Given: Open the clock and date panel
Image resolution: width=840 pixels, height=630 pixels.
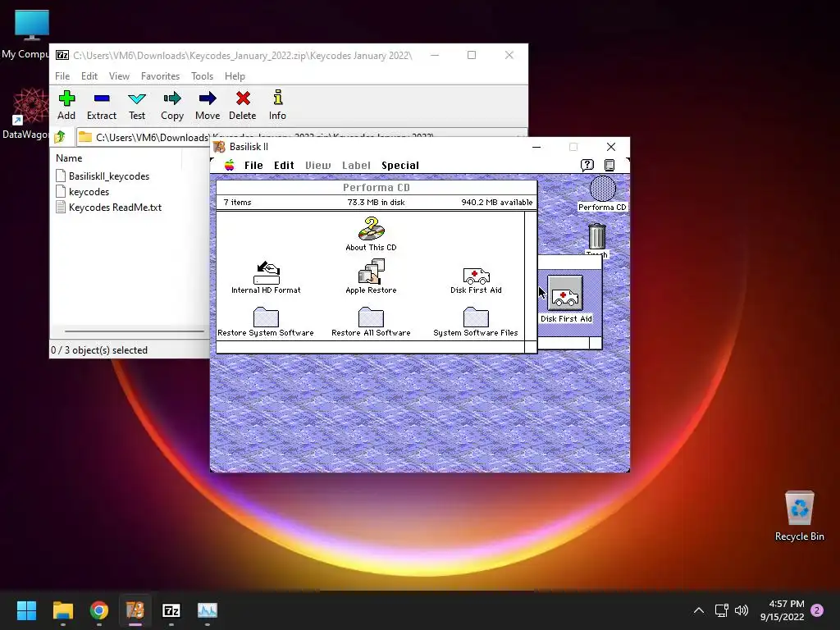Looking at the screenshot, I should 782,610.
